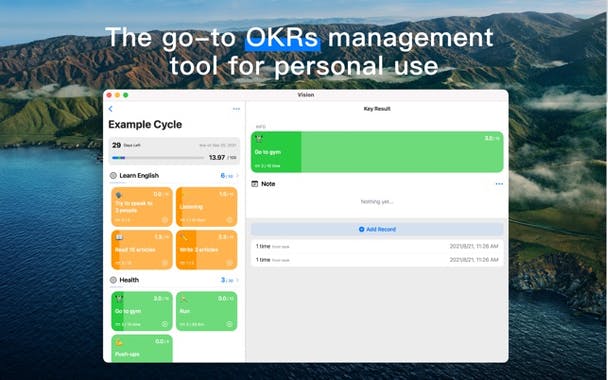This screenshot has height=380, width=608.
Task: Click the speech icon on the speak card
Action: coord(119,195)
